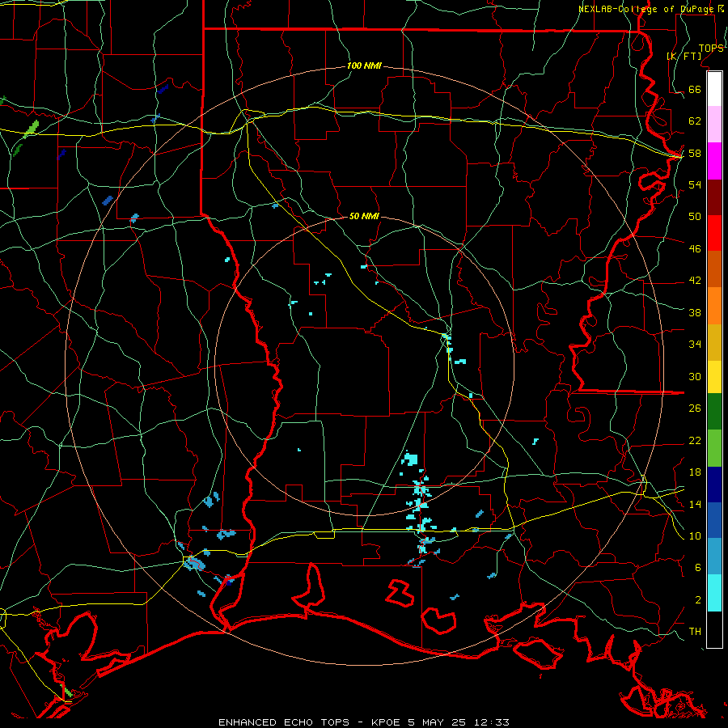Click the light pink legend swatch
728x728 pixels.
pyautogui.click(x=714, y=125)
